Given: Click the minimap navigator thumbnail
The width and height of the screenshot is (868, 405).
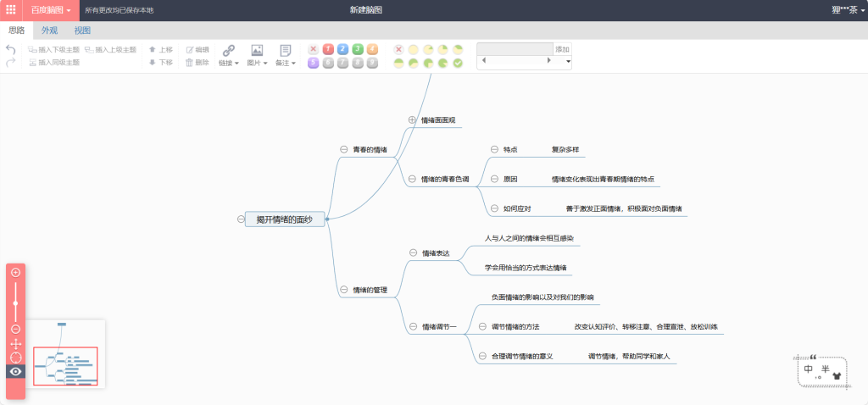Looking at the screenshot, I should pyautogui.click(x=66, y=354).
